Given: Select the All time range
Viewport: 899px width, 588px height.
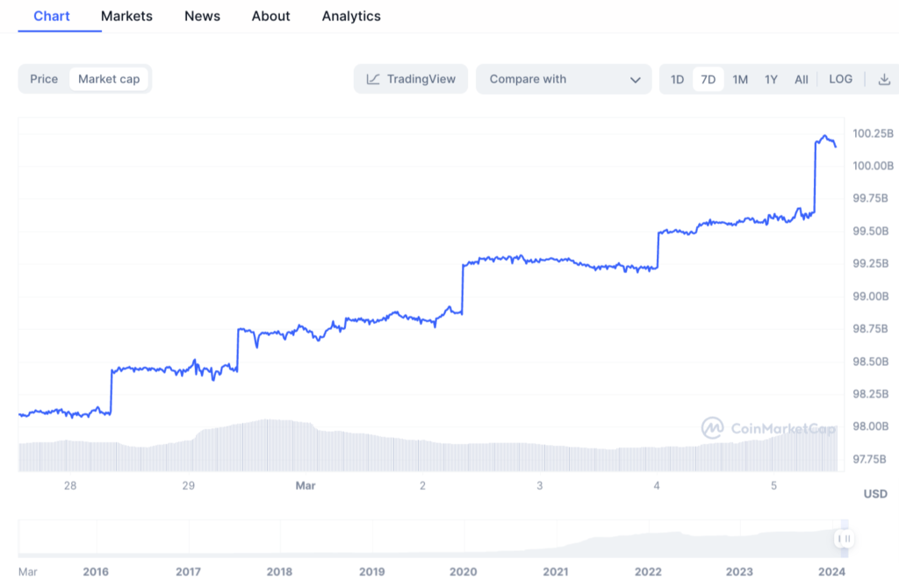Looking at the screenshot, I should 801,78.
